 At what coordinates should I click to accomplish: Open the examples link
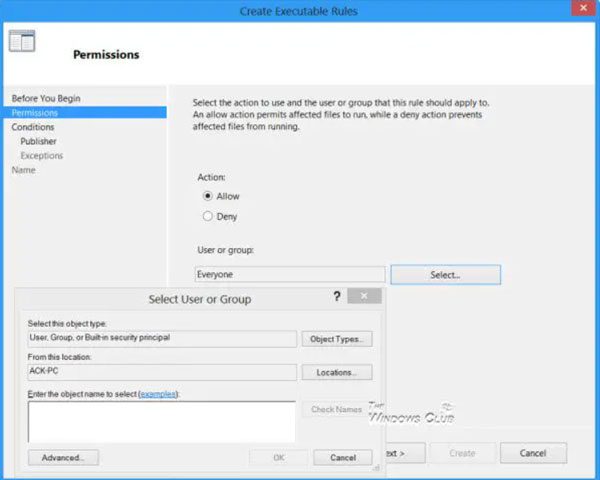[158, 394]
